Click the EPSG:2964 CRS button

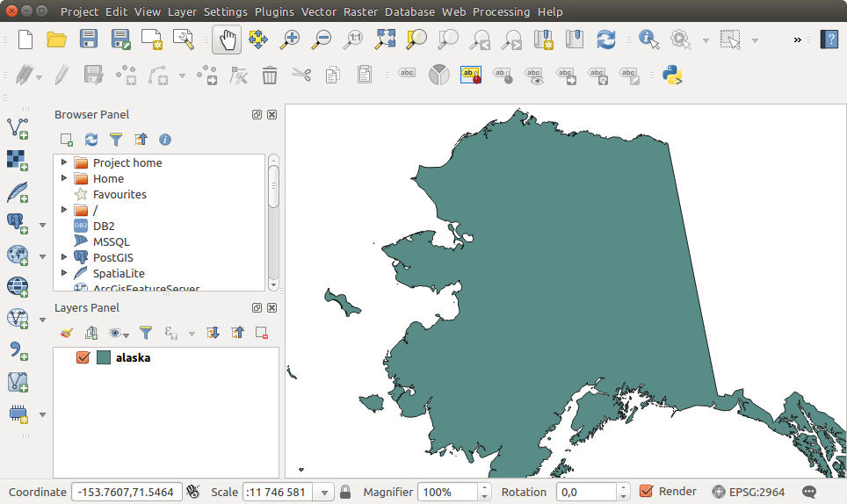tap(749, 492)
